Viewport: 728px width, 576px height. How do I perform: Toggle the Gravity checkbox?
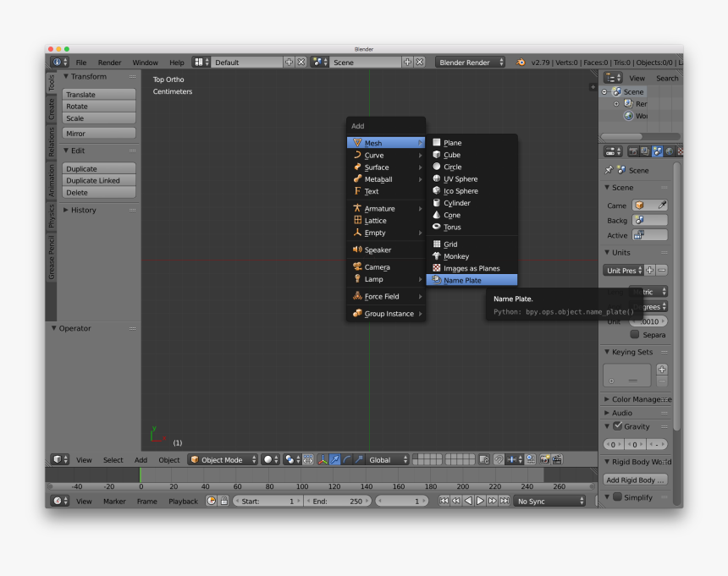617,425
